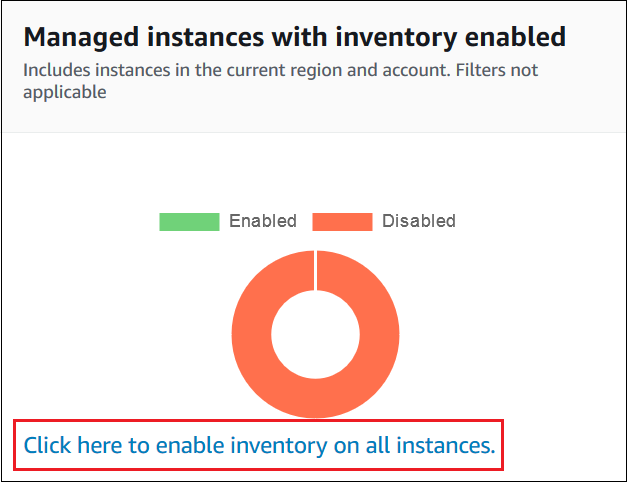627x483 pixels.
Task: Toggle the orange Disabled legend swatch
Action: [342, 221]
